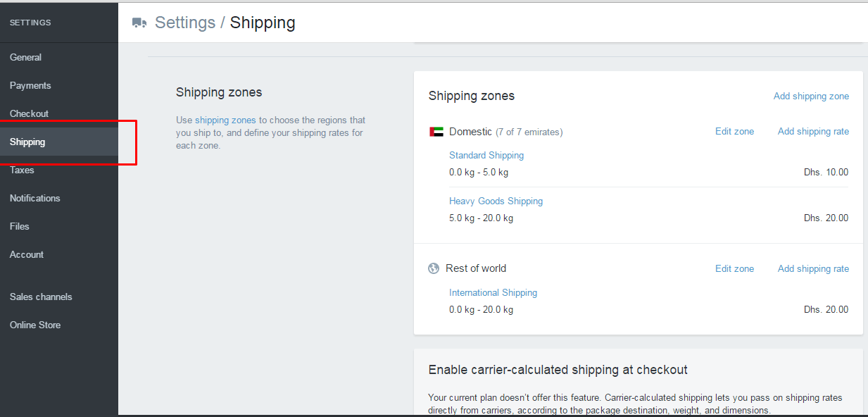Open Sales channels in the sidebar
Viewport: 868px width, 417px height.
pyautogui.click(x=41, y=297)
